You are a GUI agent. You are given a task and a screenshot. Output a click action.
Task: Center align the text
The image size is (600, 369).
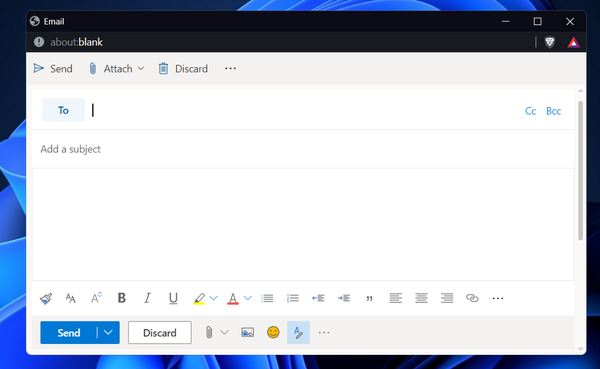click(x=421, y=298)
